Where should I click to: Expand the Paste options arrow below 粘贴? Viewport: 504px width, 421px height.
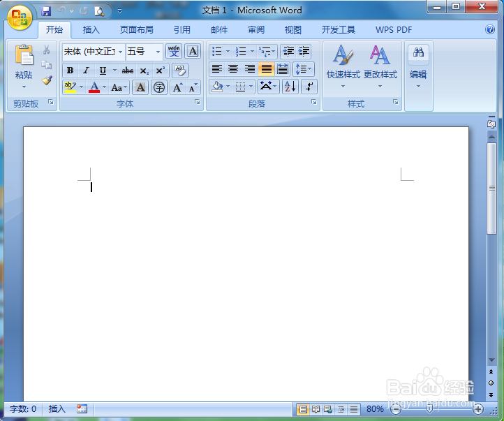point(24,87)
